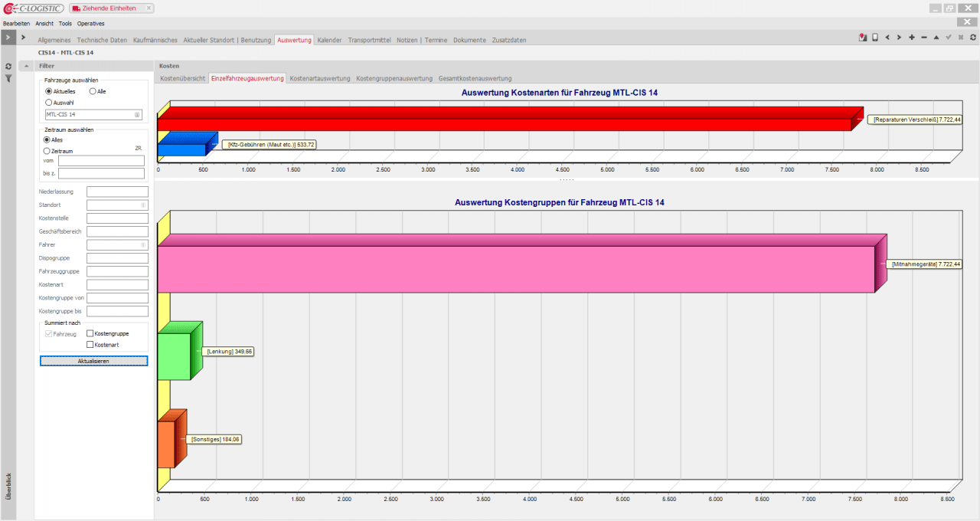Viewport: 980px width, 521px height.
Task: Click the funnel filter icon in left sidebar
Action: click(x=8, y=78)
